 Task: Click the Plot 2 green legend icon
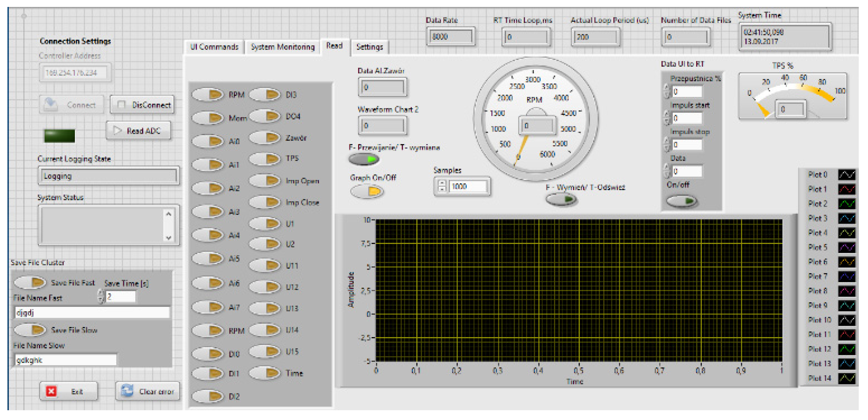tap(846, 204)
